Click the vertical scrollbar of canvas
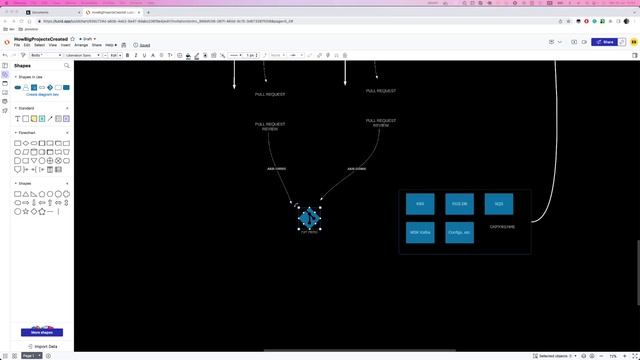 tap(638, 273)
